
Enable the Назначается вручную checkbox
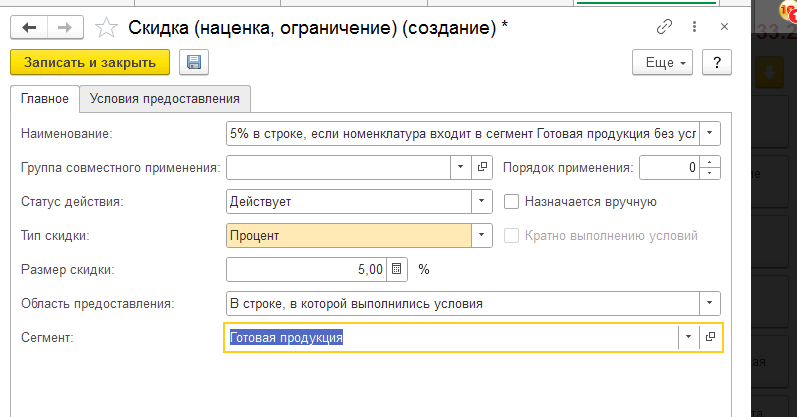coord(512,201)
